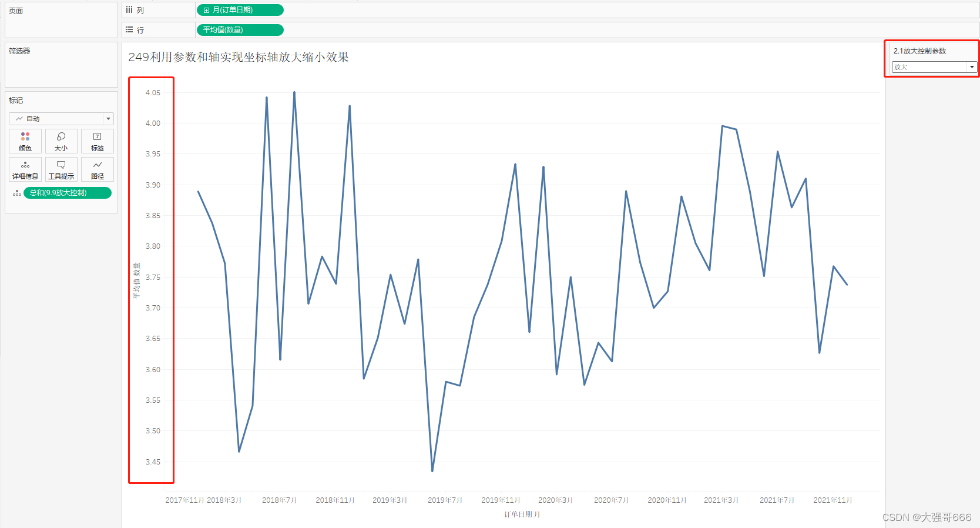Click the 标记 marks card header
The width and height of the screenshot is (980, 528).
(16, 101)
